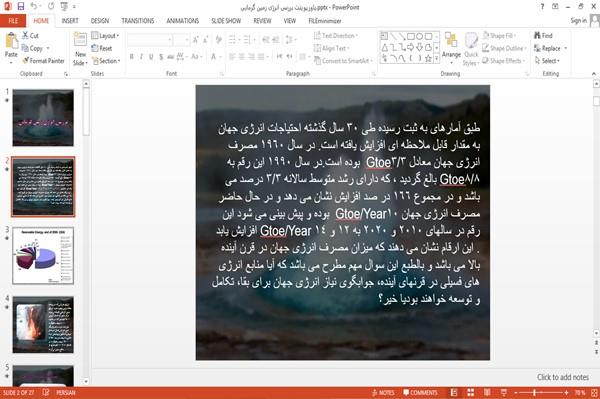Click 'Click to add notes' area
The height and width of the screenshot is (399, 600).
point(562,377)
